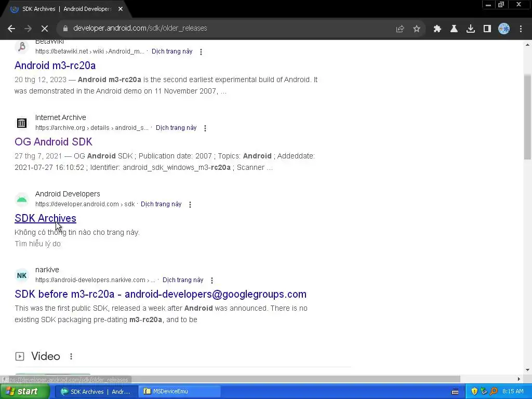Share this page via the share icon

[400, 29]
